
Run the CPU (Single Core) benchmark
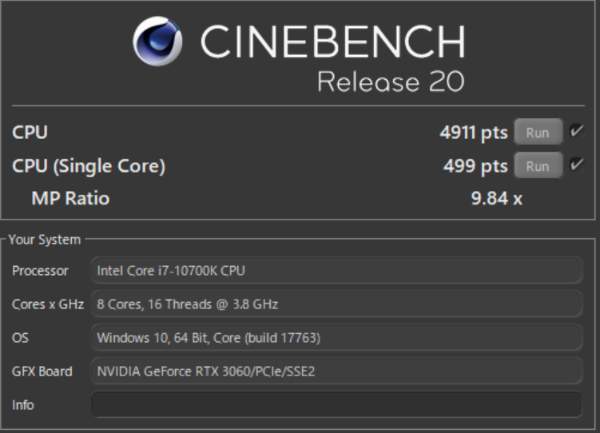tap(538, 166)
